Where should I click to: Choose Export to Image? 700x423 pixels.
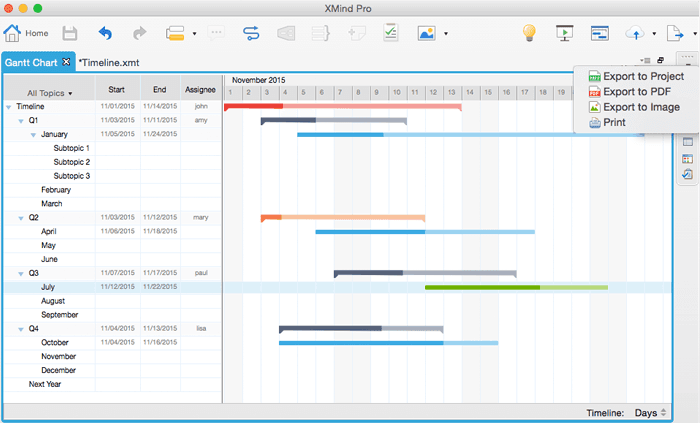tap(634, 107)
